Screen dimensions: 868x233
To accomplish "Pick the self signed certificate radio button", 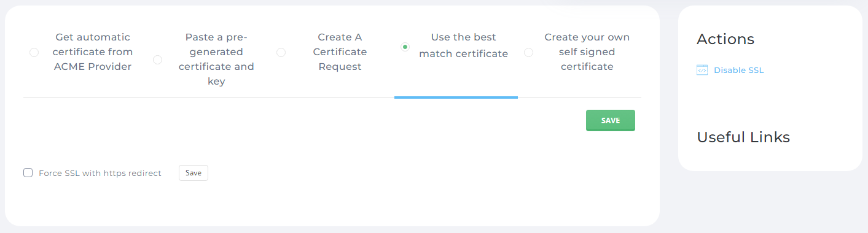I will point(528,53).
